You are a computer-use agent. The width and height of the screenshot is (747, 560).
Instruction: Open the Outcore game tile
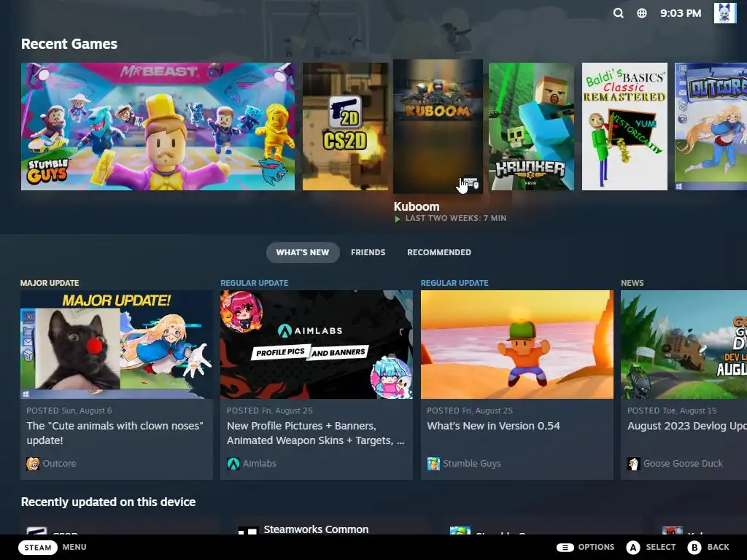(711, 126)
